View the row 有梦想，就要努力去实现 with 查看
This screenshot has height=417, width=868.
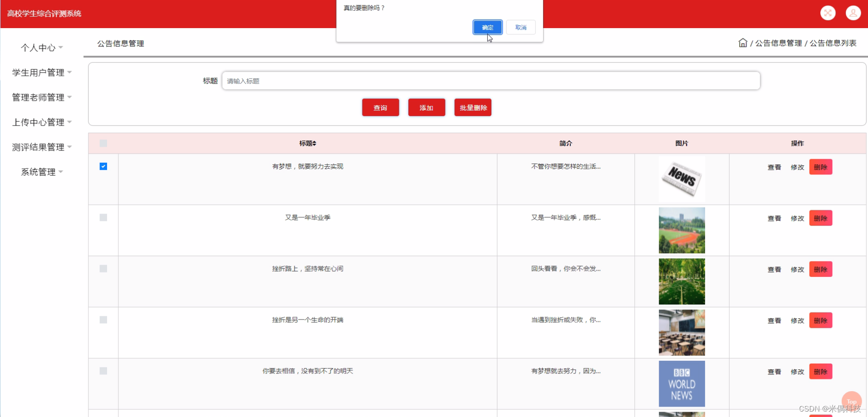pos(774,167)
